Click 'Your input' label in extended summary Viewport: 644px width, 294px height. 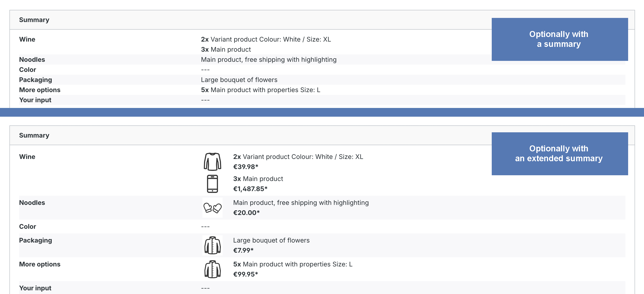pyautogui.click(x=35, y=288)
